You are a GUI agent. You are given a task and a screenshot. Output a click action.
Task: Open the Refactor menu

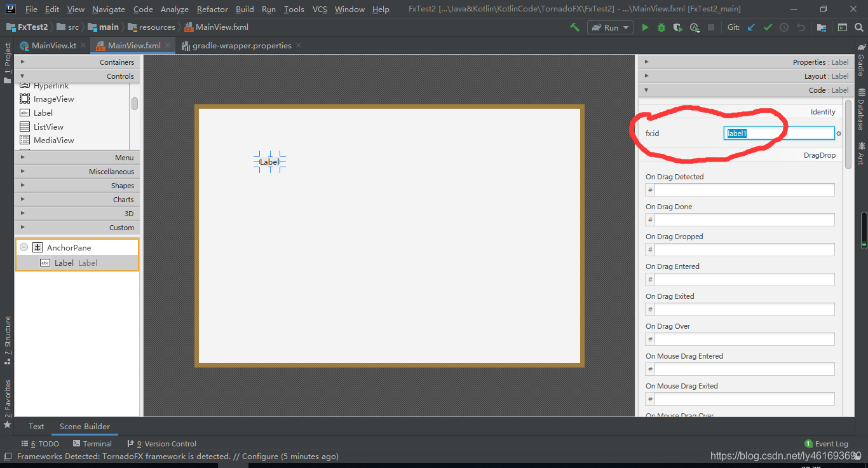click(x=212, y=9)
